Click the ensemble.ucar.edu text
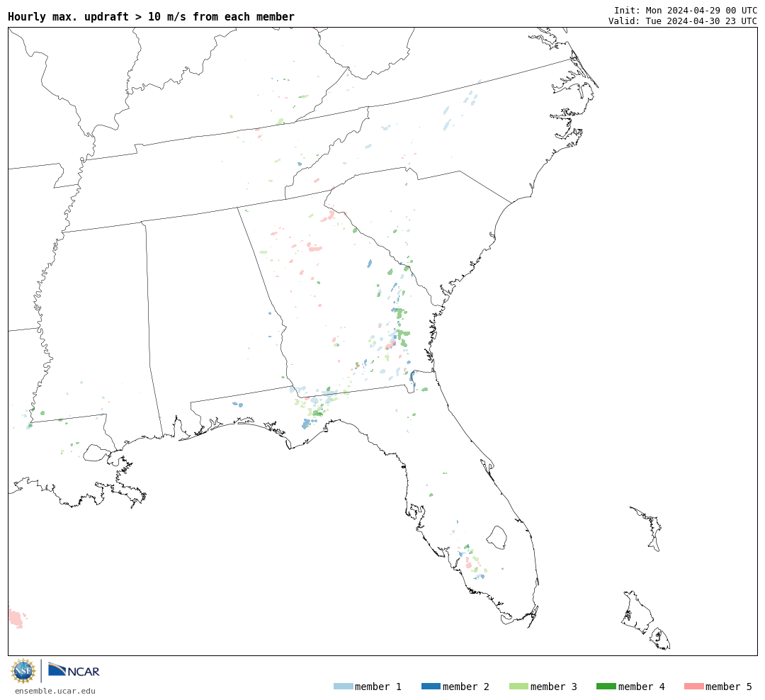765x700 pixels. (x=55, y=691)
